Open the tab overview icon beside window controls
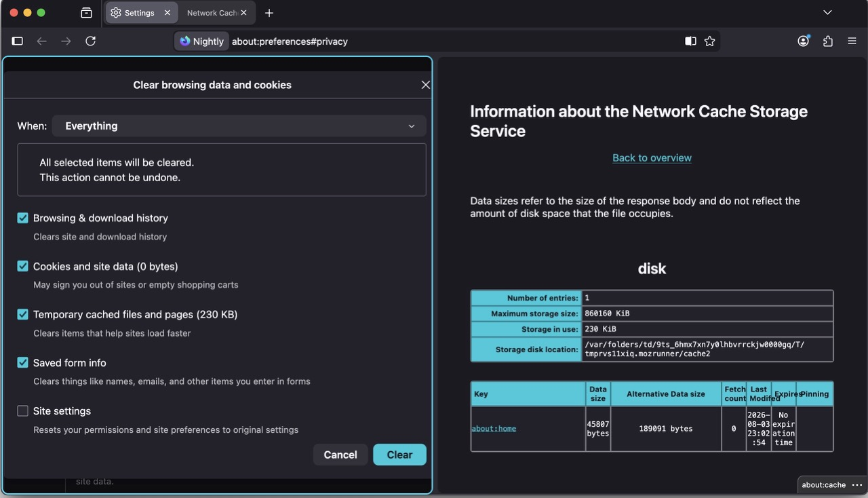Screen dimensions: 868x498 (x=86, y=13)
